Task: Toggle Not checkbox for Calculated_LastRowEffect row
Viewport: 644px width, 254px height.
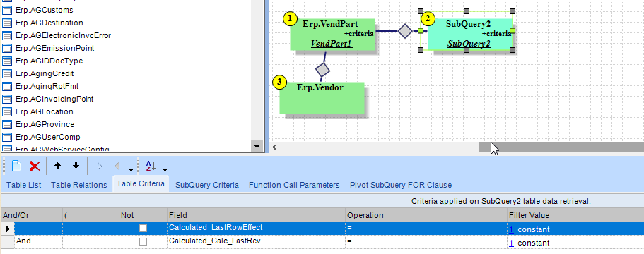Action: click(143, 229)
